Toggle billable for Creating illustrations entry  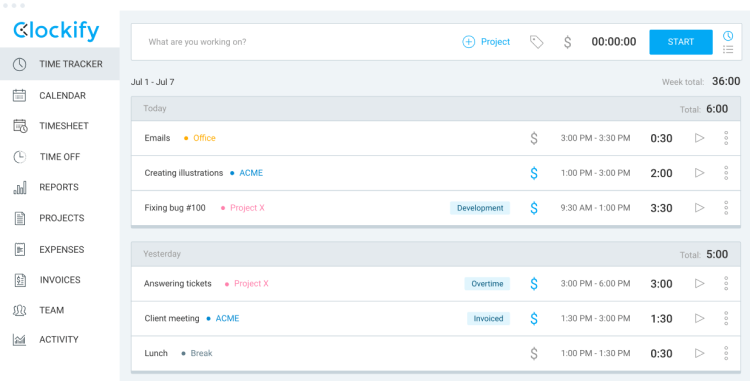(534, 173)
